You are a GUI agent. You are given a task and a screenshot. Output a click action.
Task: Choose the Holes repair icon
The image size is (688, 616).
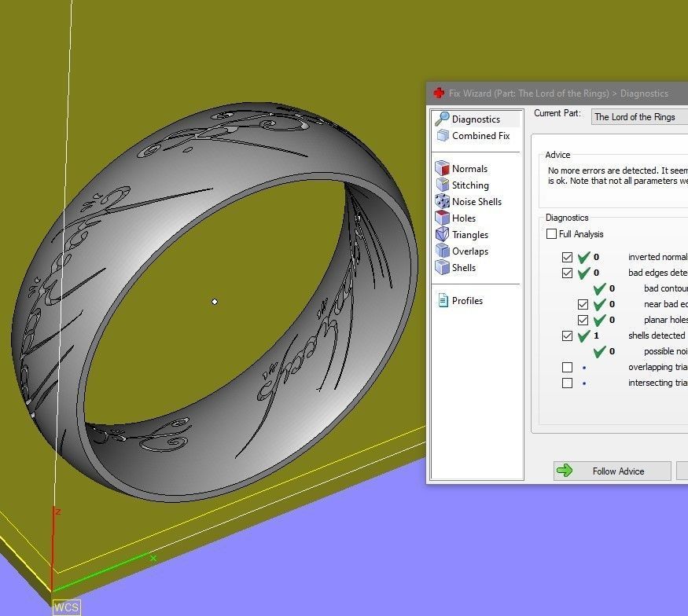coord(442,218)
